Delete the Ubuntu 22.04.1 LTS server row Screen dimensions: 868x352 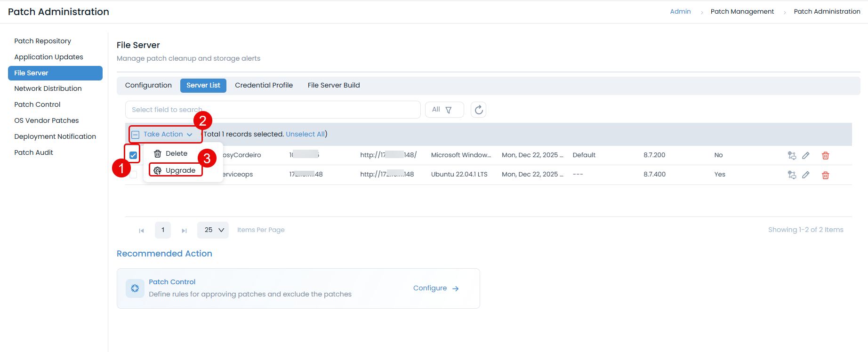825,175
